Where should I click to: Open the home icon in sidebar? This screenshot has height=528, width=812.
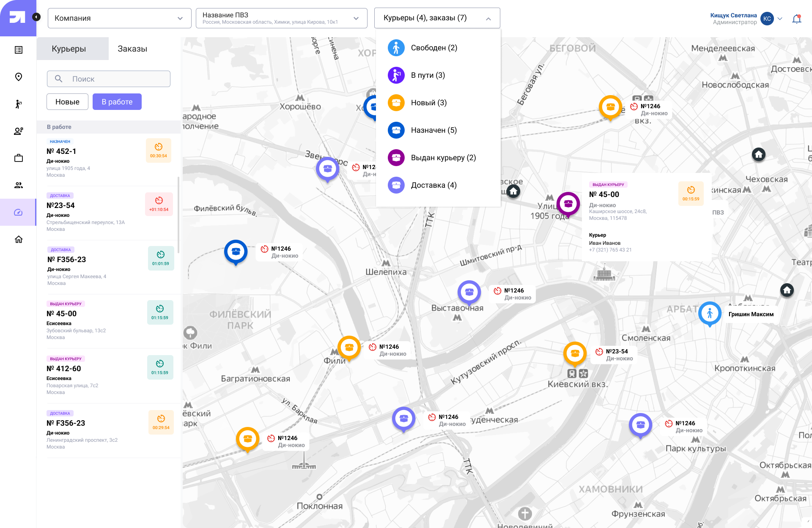tap(19, 239)
